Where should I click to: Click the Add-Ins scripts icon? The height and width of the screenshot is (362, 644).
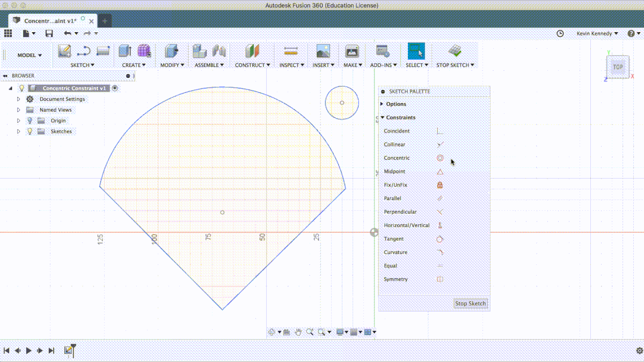(383, 51)
